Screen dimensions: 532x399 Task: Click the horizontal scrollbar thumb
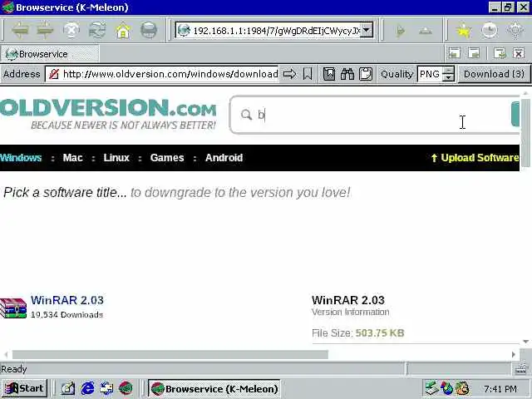click(x=170, y=355)
